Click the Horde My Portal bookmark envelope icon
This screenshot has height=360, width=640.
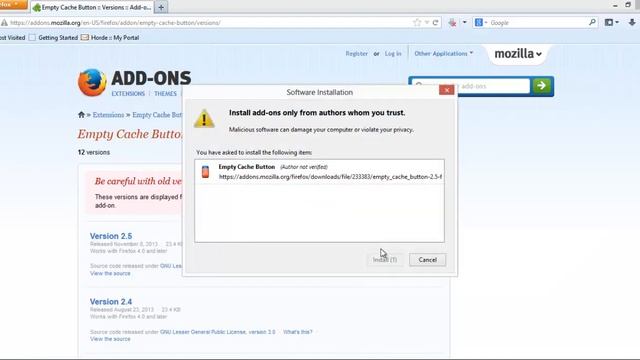[x=84, y=38]
